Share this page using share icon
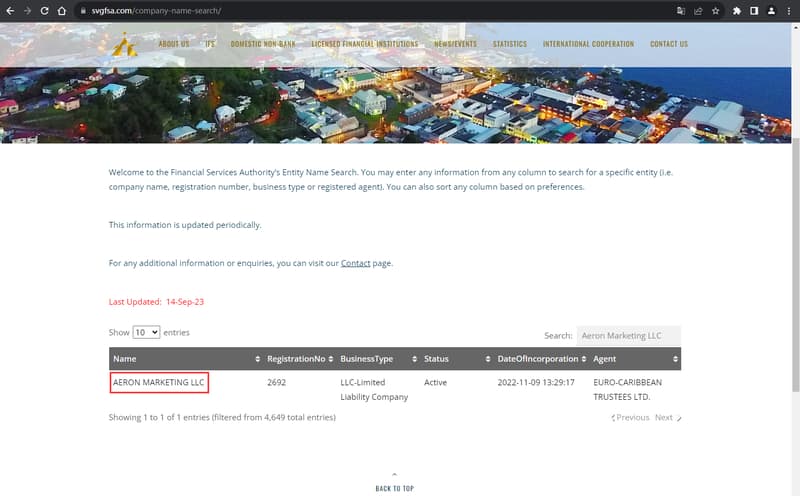 coord(698,11)
